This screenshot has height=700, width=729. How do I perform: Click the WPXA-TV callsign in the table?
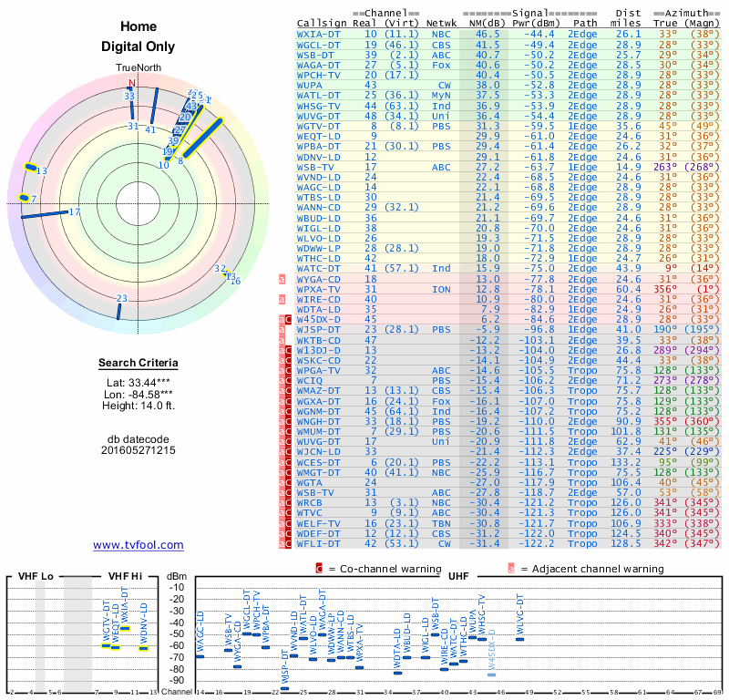(x=319, y=289)
